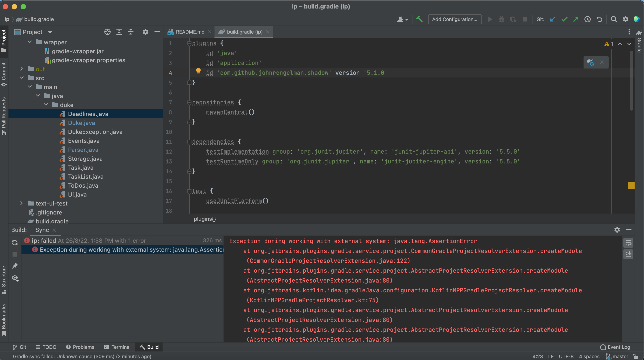Screen dimensions: 644x360
Task: Toggle the Structure tool window stripe
Action: [x=4, y=279]
